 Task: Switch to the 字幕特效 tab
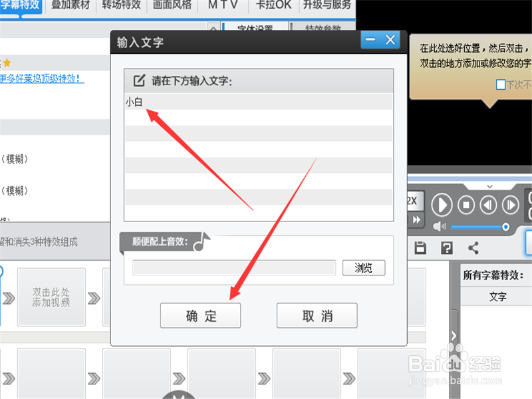[21, 5]
